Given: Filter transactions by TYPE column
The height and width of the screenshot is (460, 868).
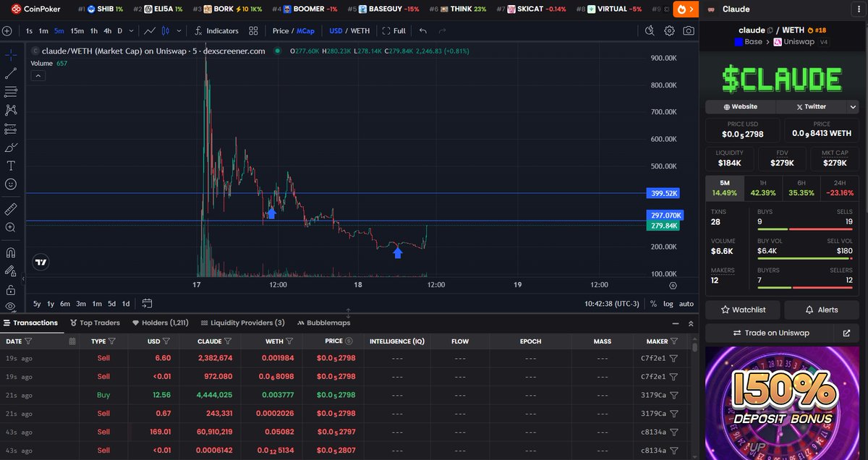Looking at the screenshot, I should (113, 341).
